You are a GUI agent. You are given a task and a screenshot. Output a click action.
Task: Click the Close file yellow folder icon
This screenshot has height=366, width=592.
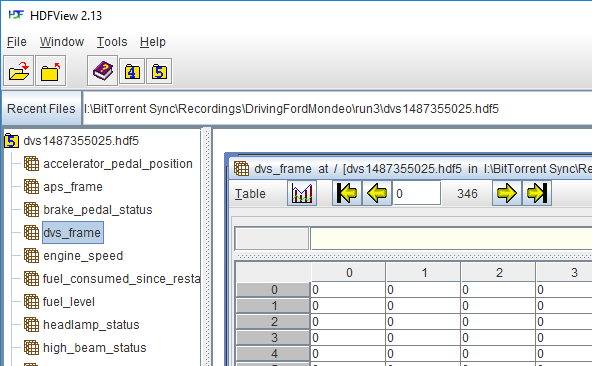(51, 71)
